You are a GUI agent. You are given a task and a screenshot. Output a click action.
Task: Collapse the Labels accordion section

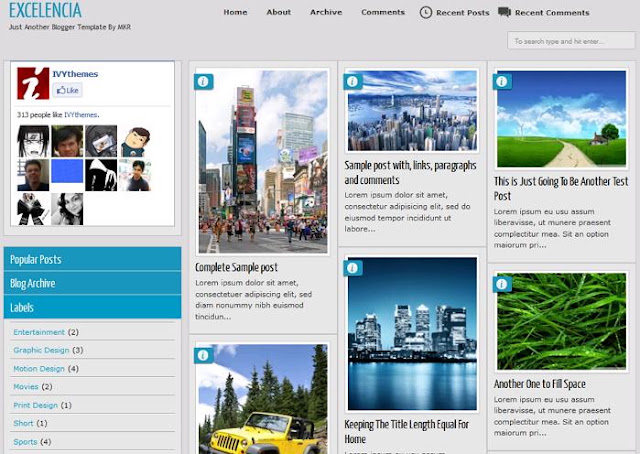(93, 307)
